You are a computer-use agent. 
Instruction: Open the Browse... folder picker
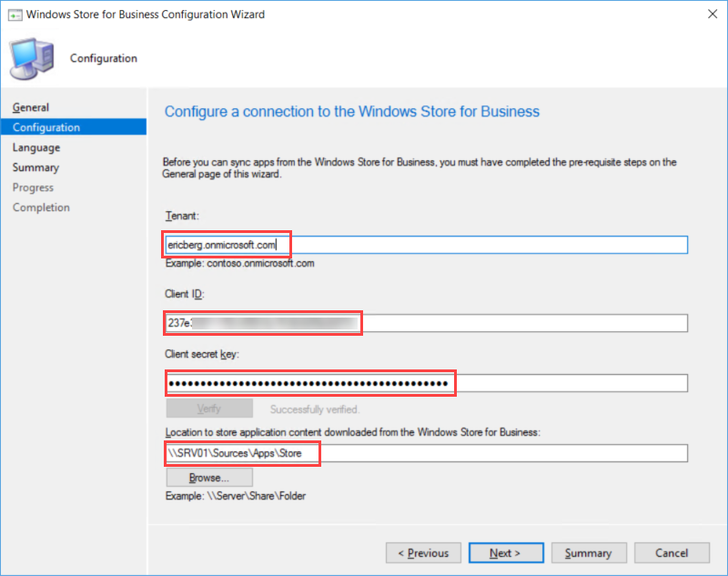(x=208, y=477)
